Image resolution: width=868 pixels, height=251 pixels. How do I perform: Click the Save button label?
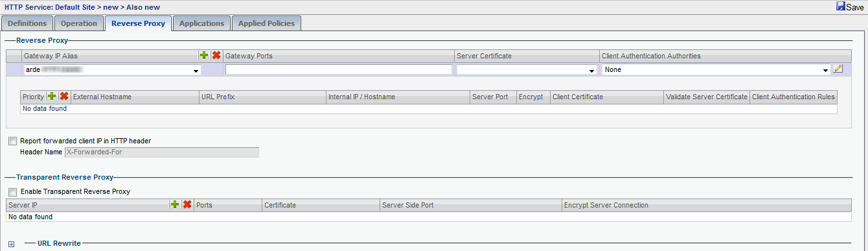pyautogui.click(x=855, y=7)
